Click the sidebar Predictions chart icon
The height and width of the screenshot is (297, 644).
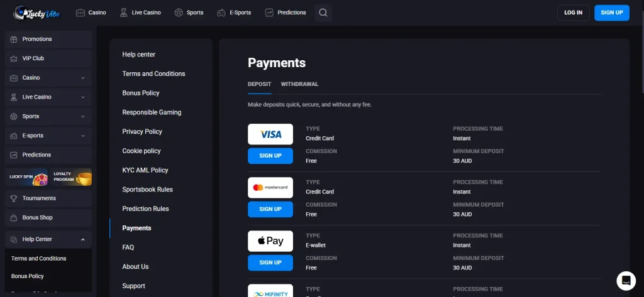coord(14,155)
